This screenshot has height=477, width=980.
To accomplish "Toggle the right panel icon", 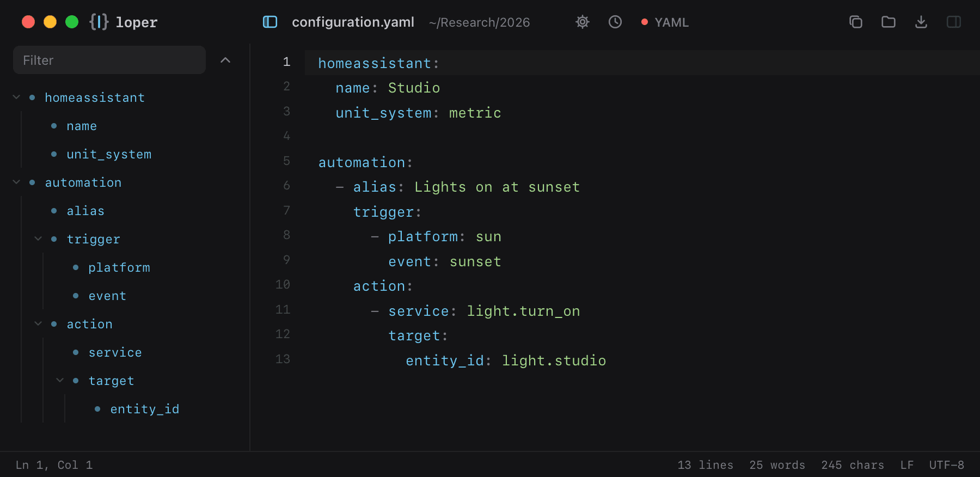I will click(x=954, y=22).
